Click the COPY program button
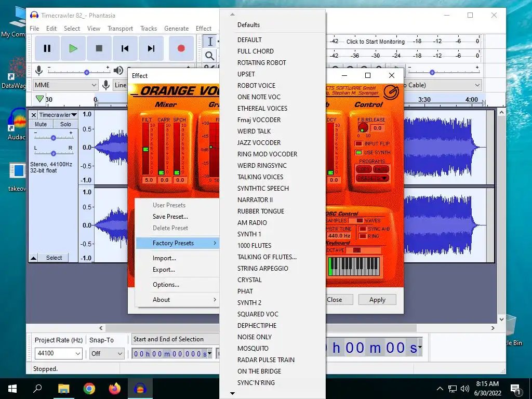The image size is (532, 399). 363,169
